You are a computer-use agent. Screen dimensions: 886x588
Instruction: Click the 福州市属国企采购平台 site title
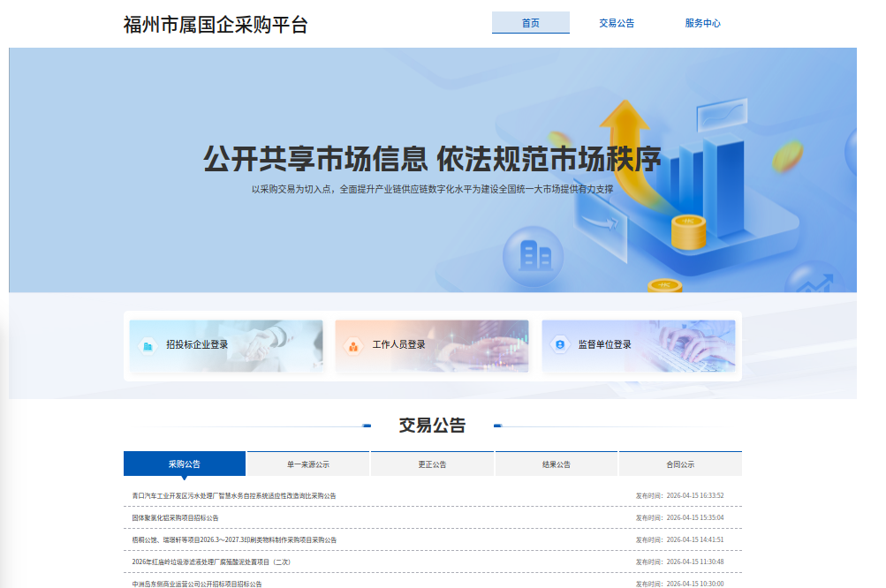pyautogui.click(x=216, y=25)
